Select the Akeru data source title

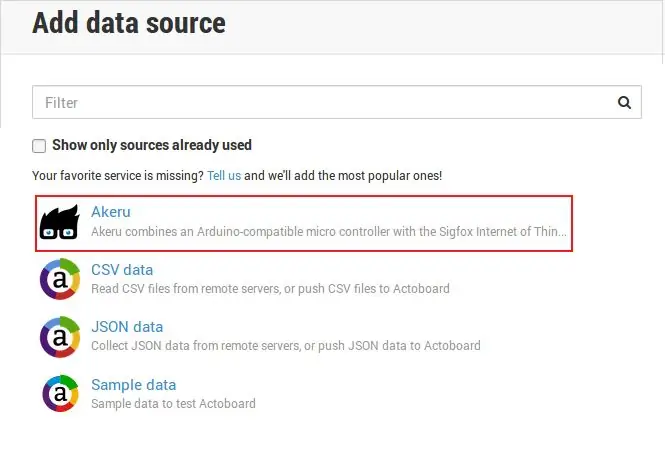(111, 212)
